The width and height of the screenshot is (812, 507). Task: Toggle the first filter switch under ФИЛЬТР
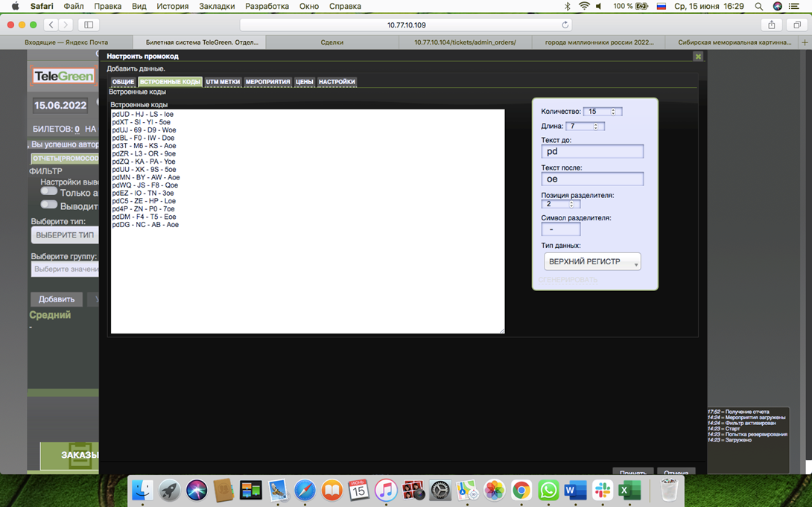coord(49,192)
